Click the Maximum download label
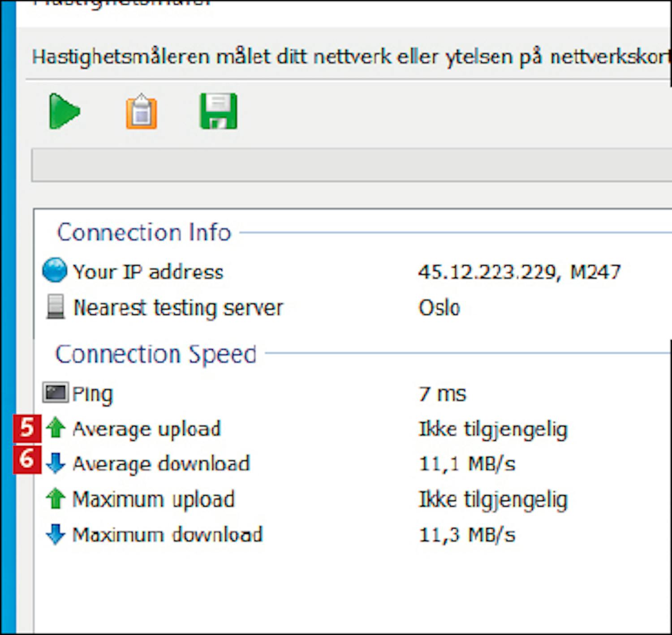Image resolution: width=672 pixels, height=635 pixels. 167,535
